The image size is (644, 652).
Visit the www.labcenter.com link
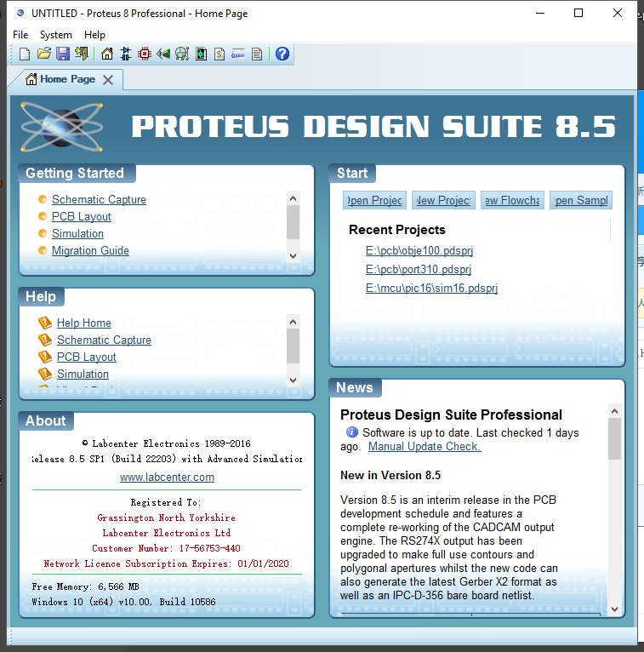(x=167, y=477)
